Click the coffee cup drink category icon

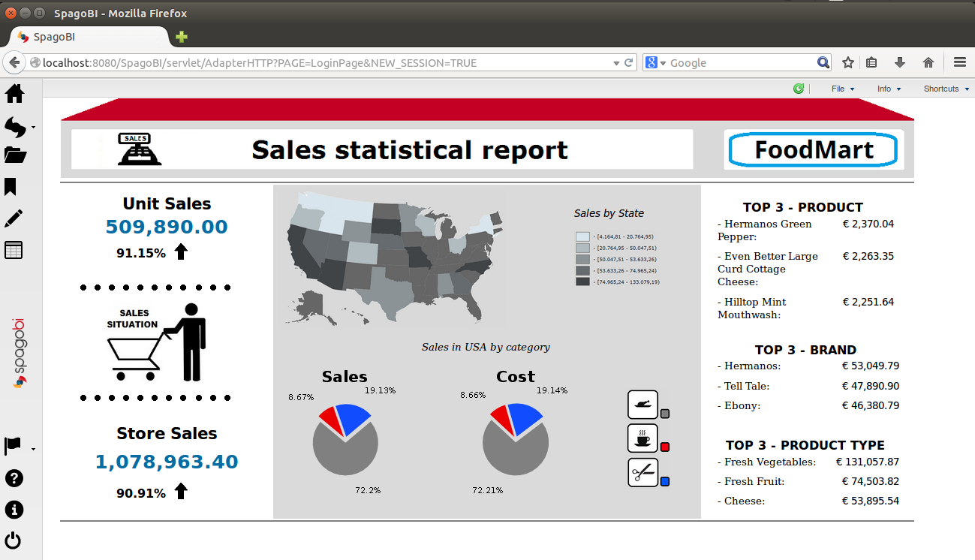pos(642,438)
